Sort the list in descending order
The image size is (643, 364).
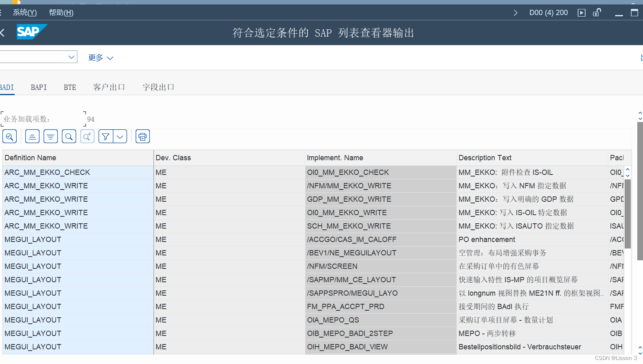[x=50, y=137]
